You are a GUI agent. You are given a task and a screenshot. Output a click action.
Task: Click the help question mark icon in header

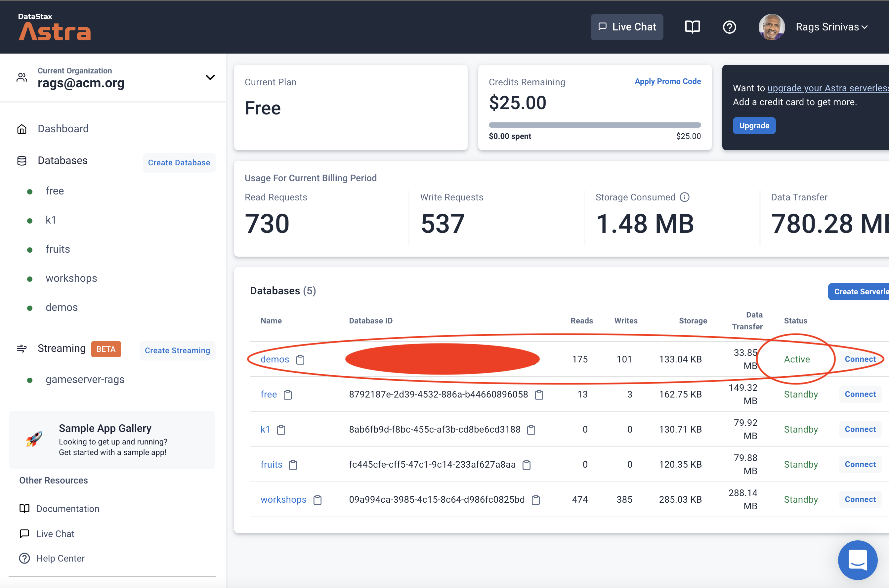click(x=729, y=27)
